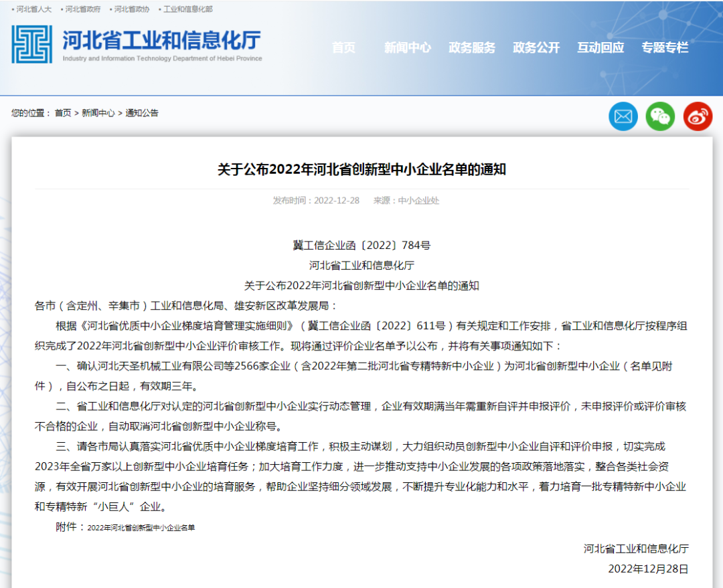Open 通知公告 in the breadcrumb
Image resolution: width=723 pixels, height=588 pixels.
(142, 113)
